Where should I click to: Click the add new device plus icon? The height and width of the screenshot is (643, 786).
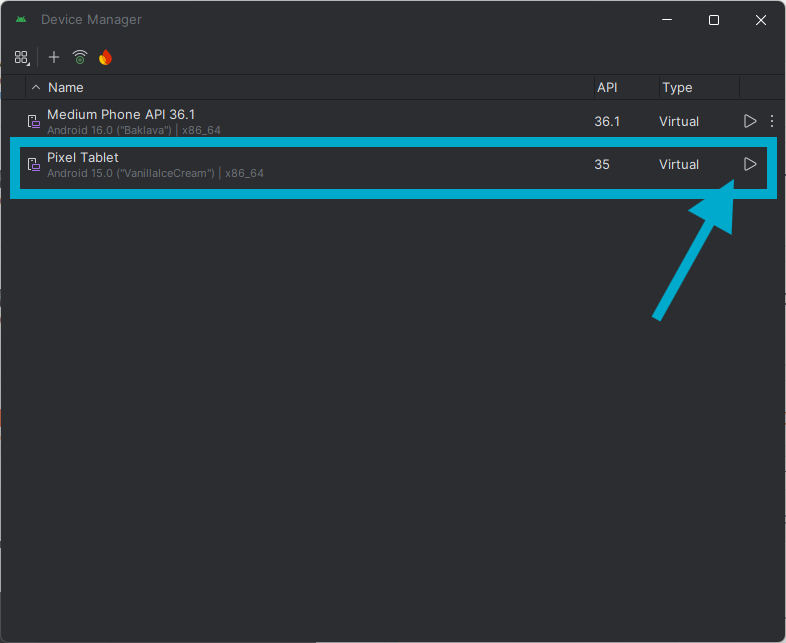(x=54, y=57)
